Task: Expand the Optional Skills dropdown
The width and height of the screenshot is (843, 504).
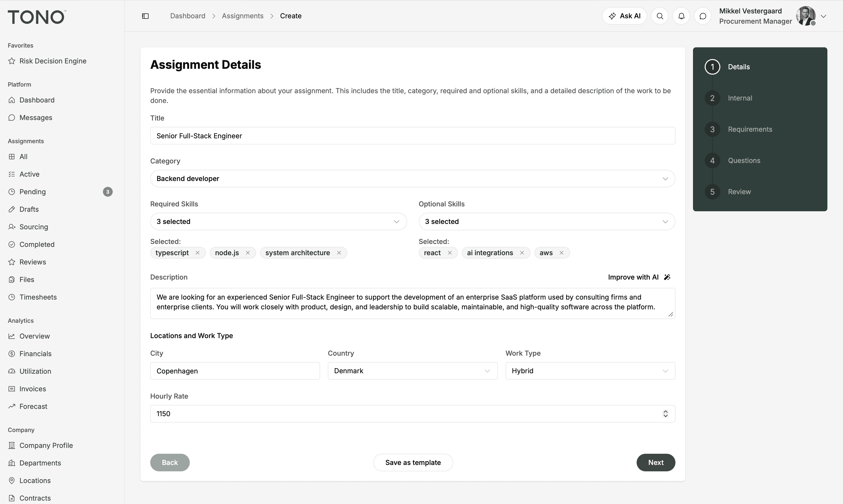Action: point(547,222)
